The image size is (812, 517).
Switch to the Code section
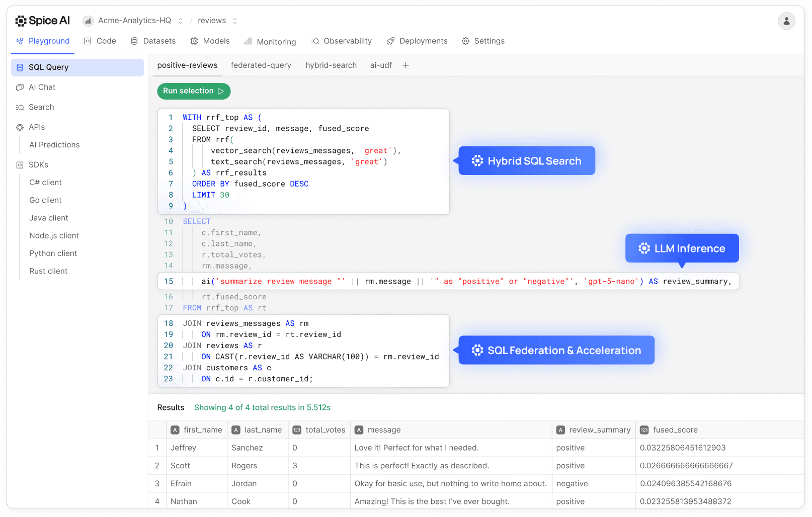pos(100,41)
